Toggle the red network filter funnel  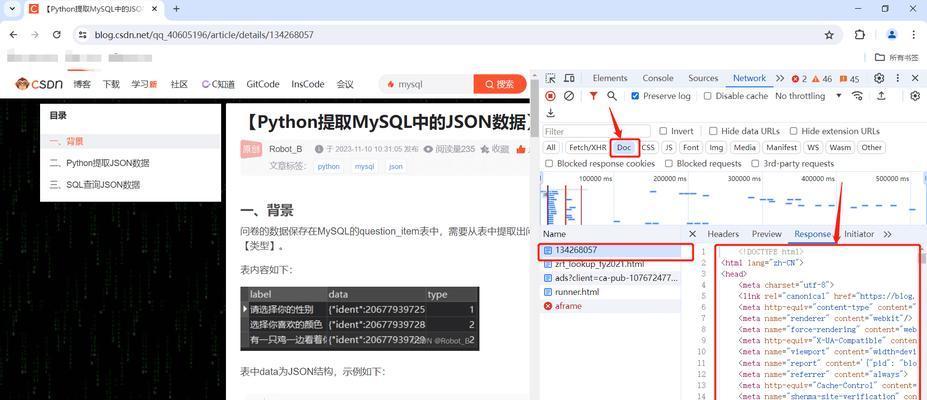(x=593, y=96)
